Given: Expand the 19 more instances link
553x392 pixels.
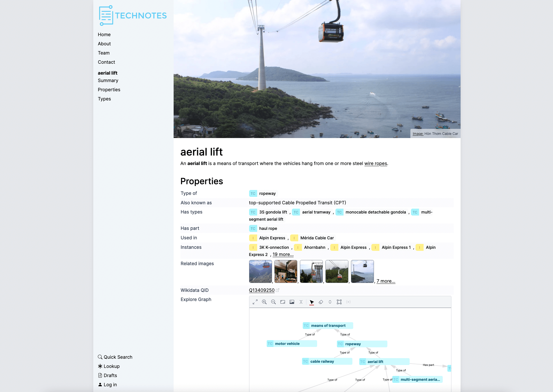Looking at the screenshot, I should pos(283,255).
